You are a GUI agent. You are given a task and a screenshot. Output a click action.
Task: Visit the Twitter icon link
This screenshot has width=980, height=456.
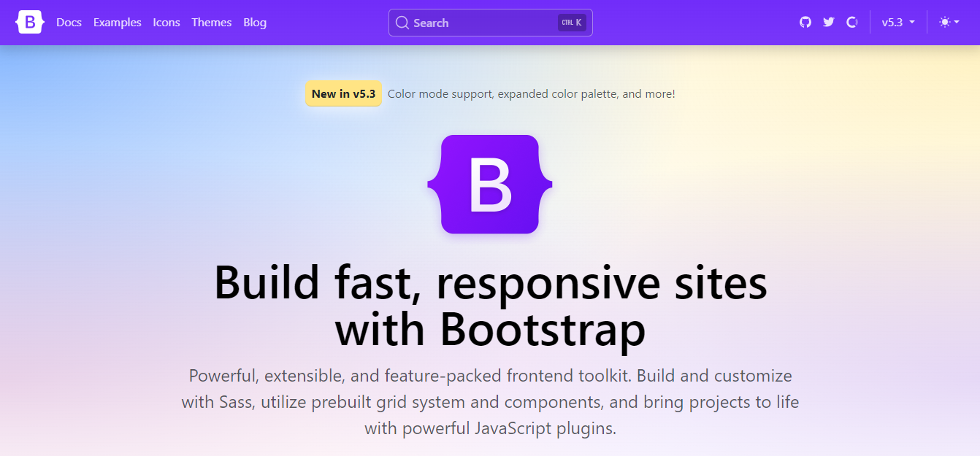(828, 23)
